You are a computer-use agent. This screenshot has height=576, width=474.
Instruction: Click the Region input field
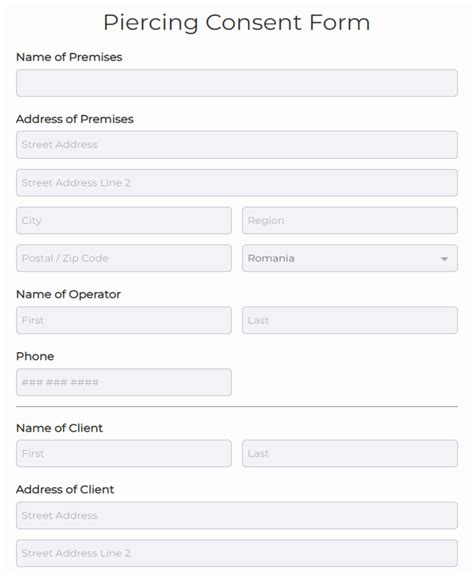click(x=350, y=220)
